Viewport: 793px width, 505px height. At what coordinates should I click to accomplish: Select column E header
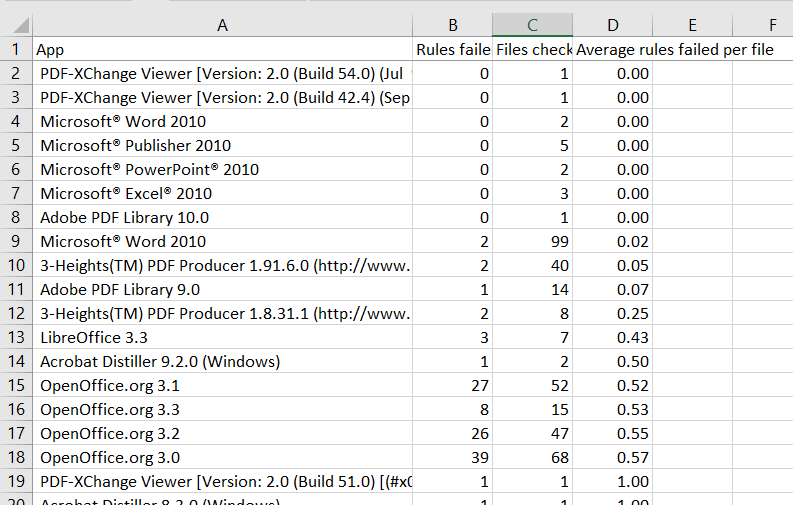coord(692,25)
